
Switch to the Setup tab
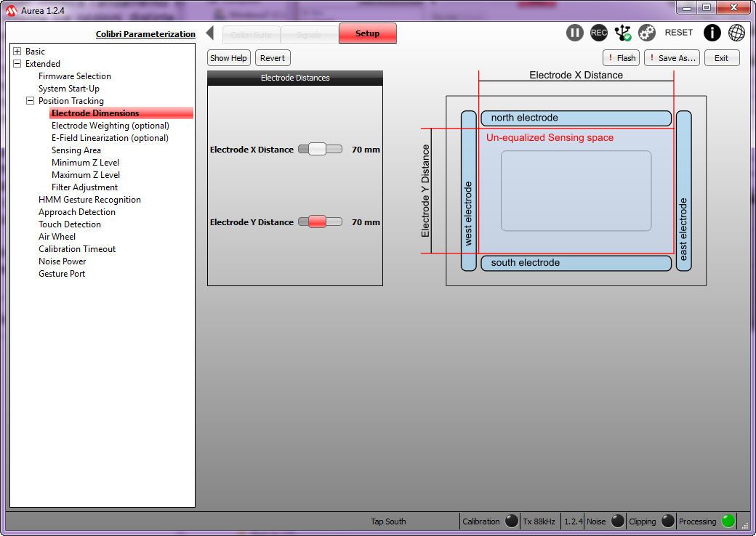(x=367, y=33)
